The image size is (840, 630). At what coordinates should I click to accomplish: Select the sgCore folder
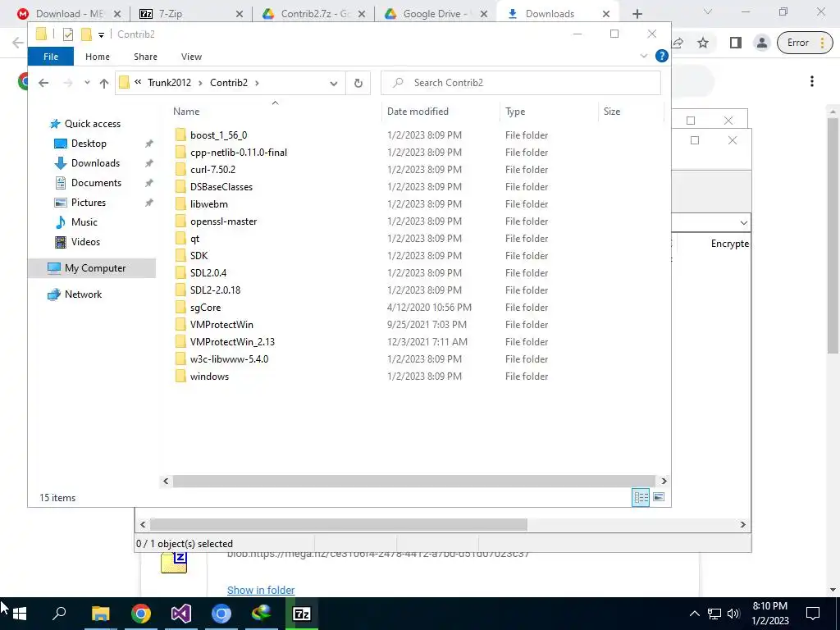[x=205, y=308]
